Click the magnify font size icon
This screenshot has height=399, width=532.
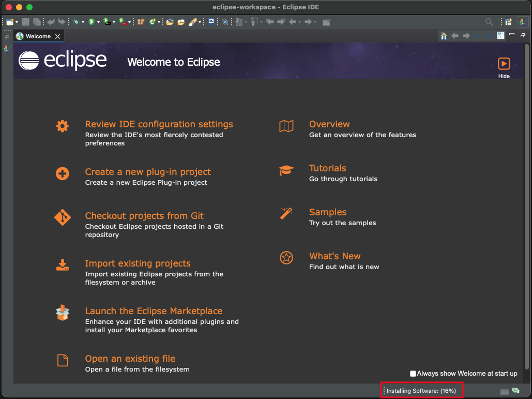(489, 36)
